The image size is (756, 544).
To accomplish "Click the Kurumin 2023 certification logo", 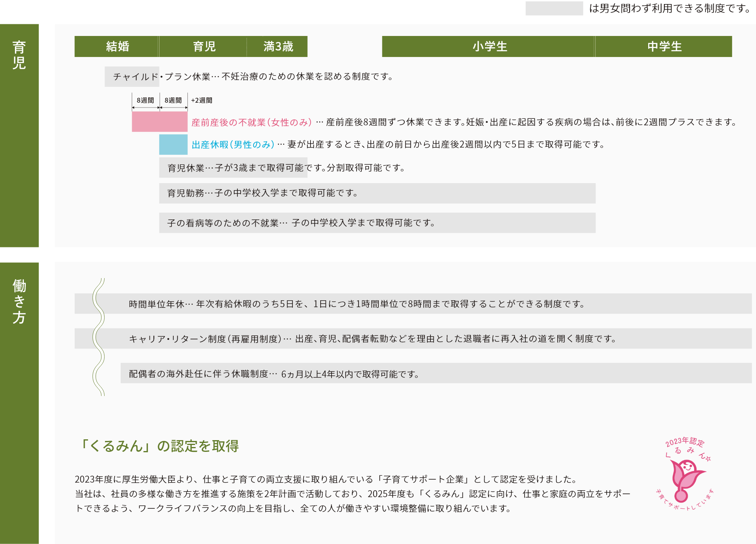I will coord(685,475).
